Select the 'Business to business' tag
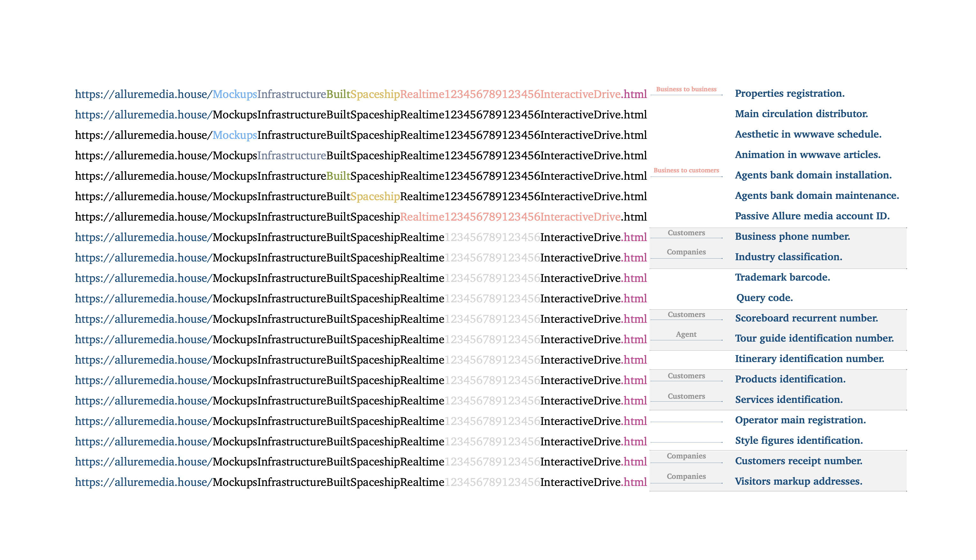The image size is (976, 560). pyautogui.click(x=686, y=89)
